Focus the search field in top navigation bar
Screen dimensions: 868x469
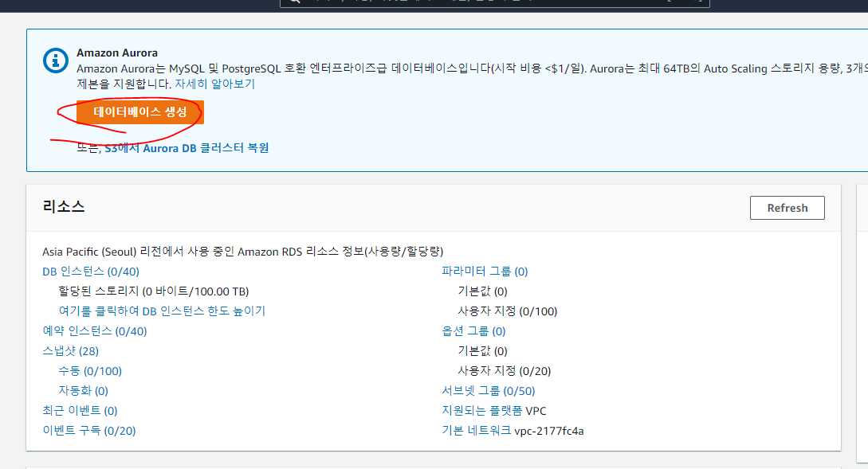pos(495,2)
